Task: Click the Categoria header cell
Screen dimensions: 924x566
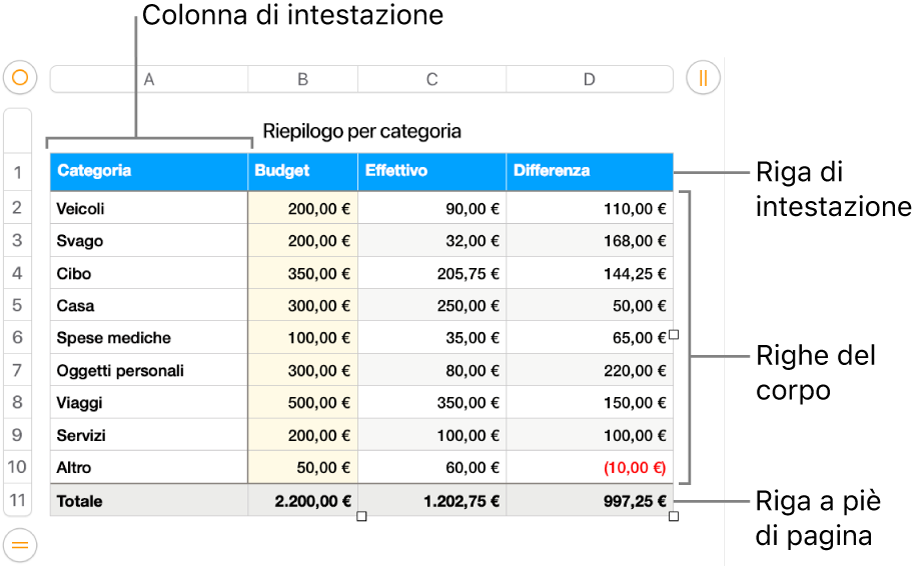Action: pos(149,172)
